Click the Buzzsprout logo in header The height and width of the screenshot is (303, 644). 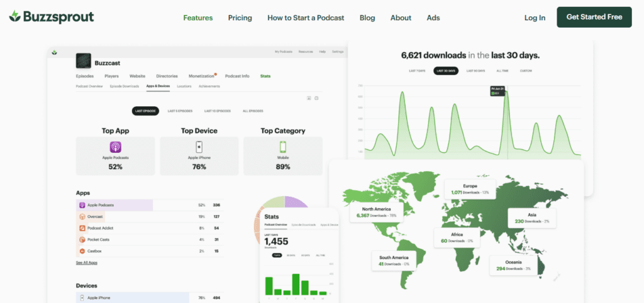coord(52,17)
